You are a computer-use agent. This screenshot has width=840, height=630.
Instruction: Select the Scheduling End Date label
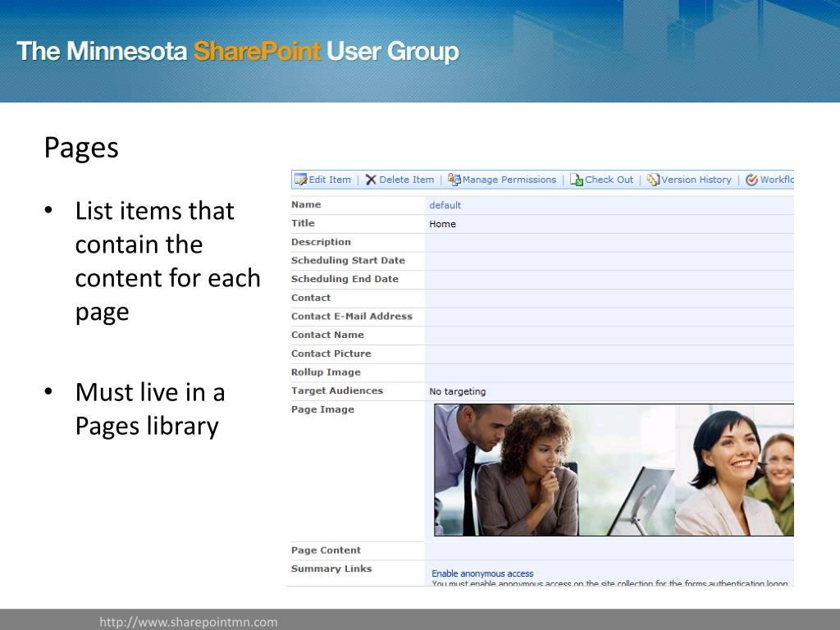tap(345, 279)
